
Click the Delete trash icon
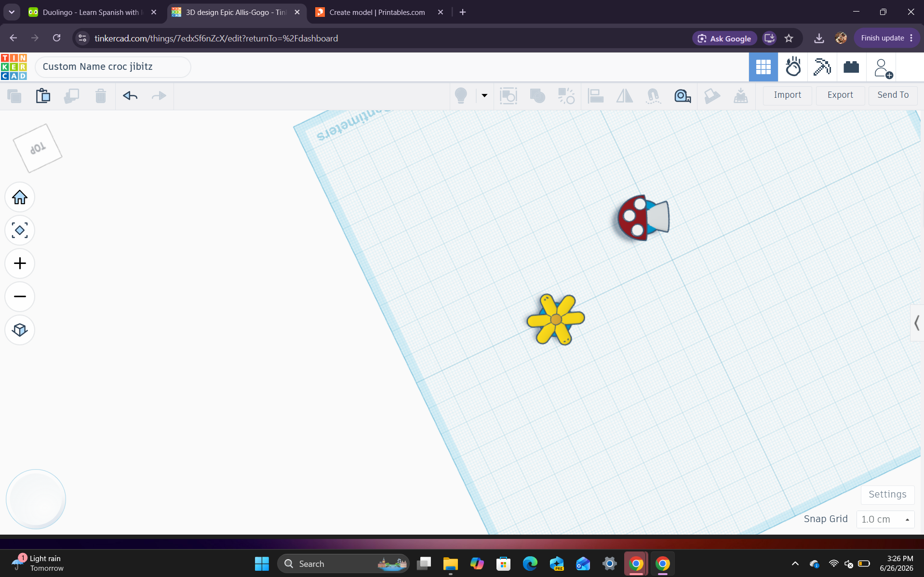[100, 96]
